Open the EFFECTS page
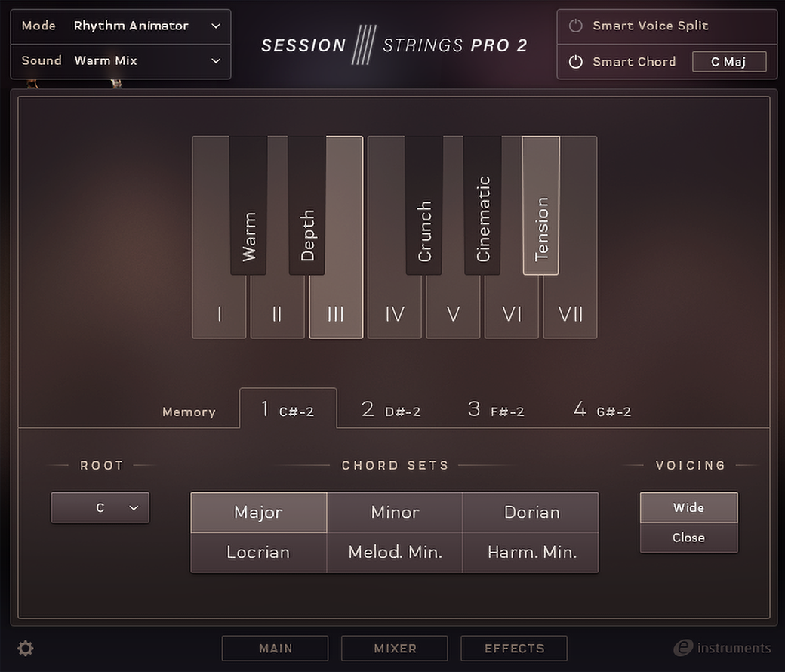The height and width of the screenshot is (672, 785). click(514, 649)
